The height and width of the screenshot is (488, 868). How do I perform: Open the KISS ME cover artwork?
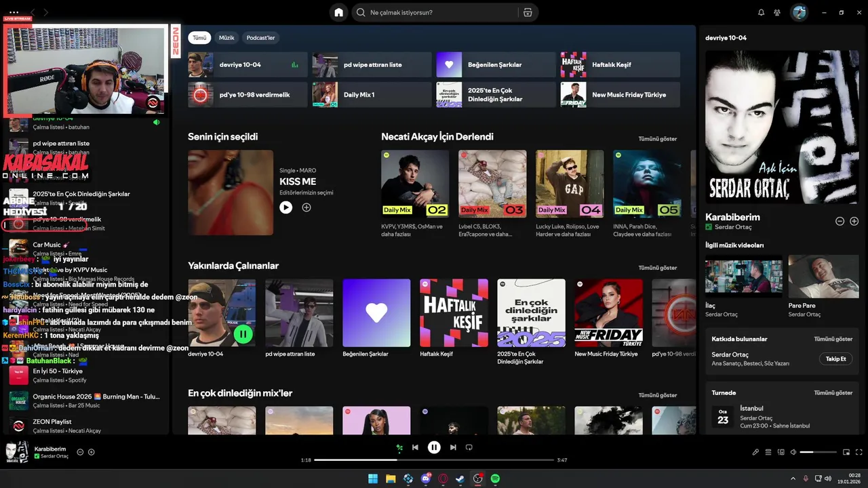[x=231, y=192]
